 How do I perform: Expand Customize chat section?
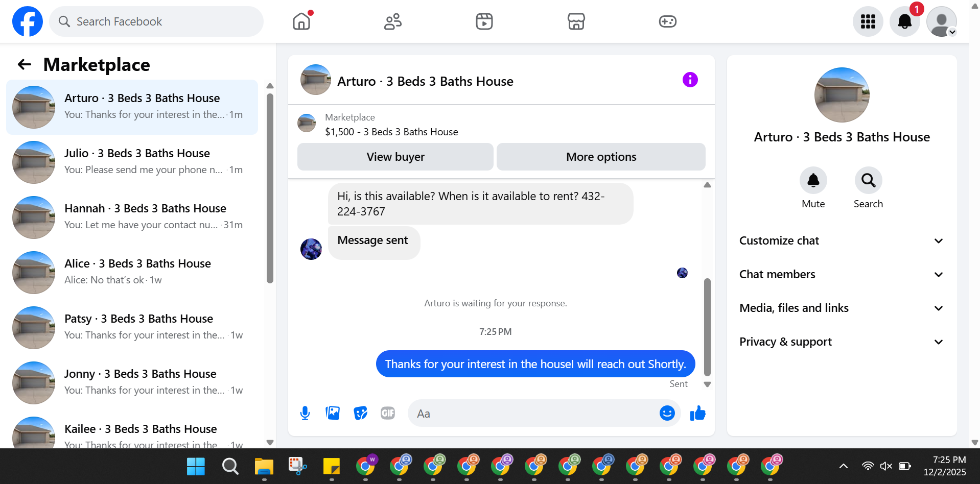(x=842, y=240)
